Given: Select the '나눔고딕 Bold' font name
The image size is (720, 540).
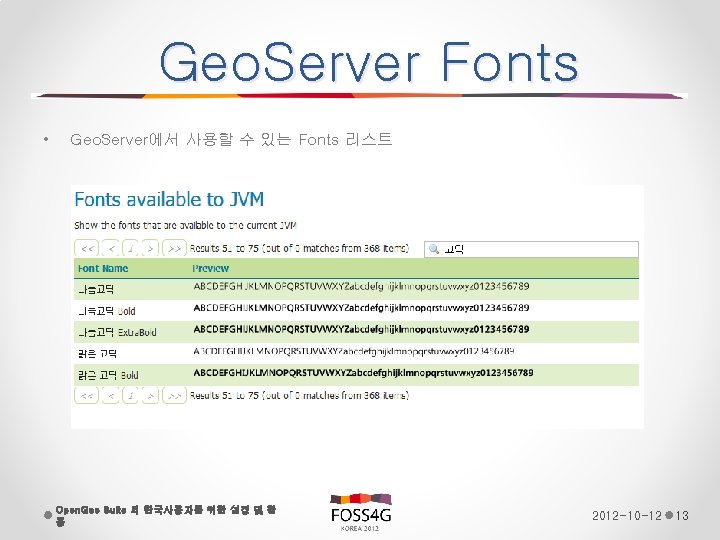Looking at the screenshot, I should pyautogui.click(x=107, y=311).
